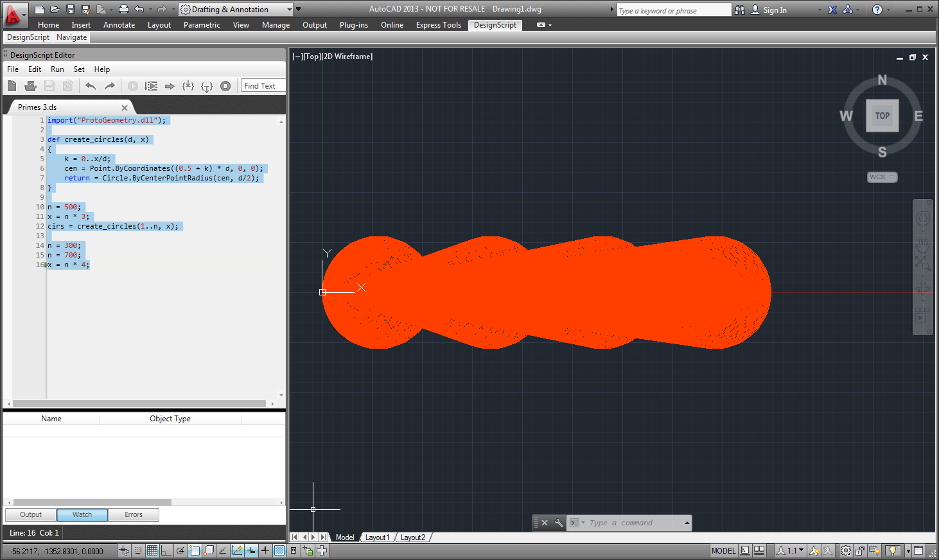Toggle Grid Display in the status bar
The image size is (939, 560).
point(152,550)
